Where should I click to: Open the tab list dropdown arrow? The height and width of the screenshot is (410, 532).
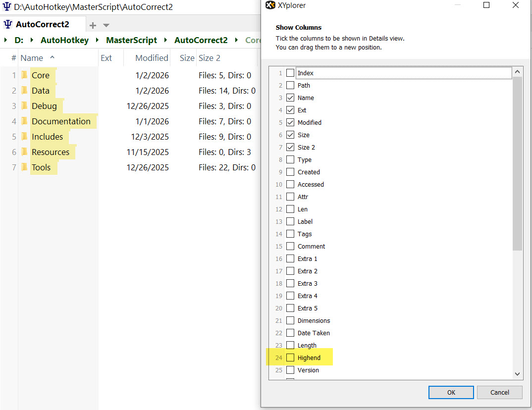106,25
